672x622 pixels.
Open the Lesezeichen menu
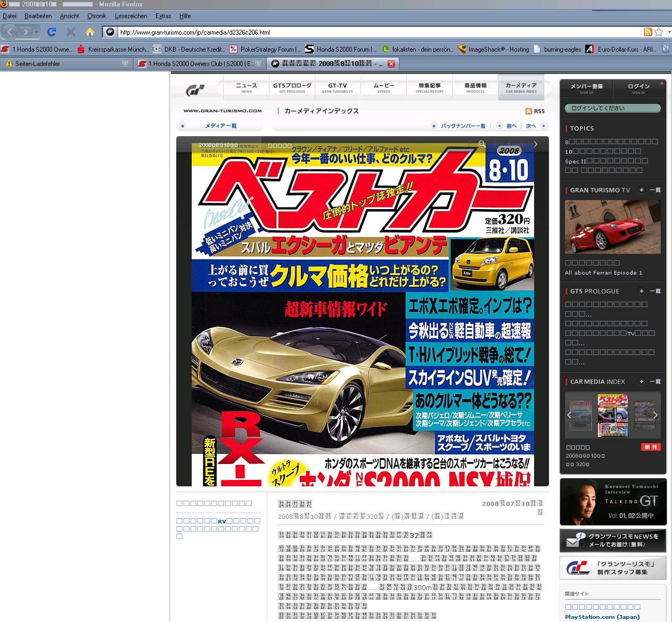pos(131,16)
